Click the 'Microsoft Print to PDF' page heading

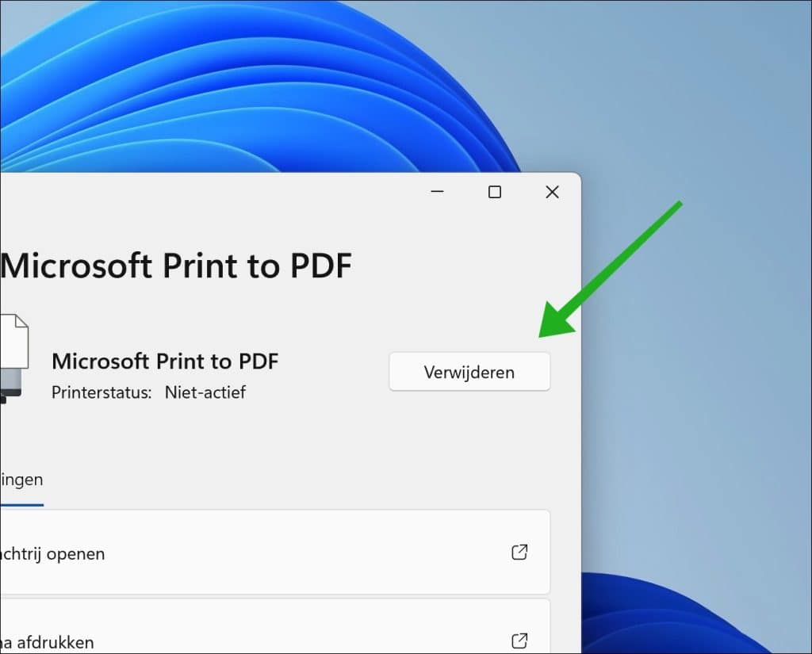coord(177,266)
